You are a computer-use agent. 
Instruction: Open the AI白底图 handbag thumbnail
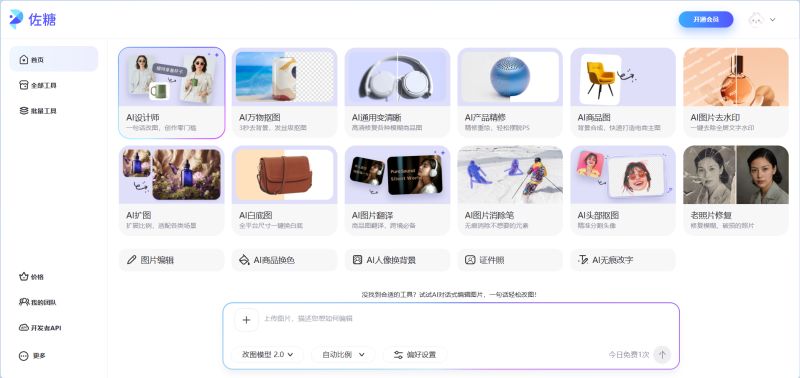tap(285, 175)
